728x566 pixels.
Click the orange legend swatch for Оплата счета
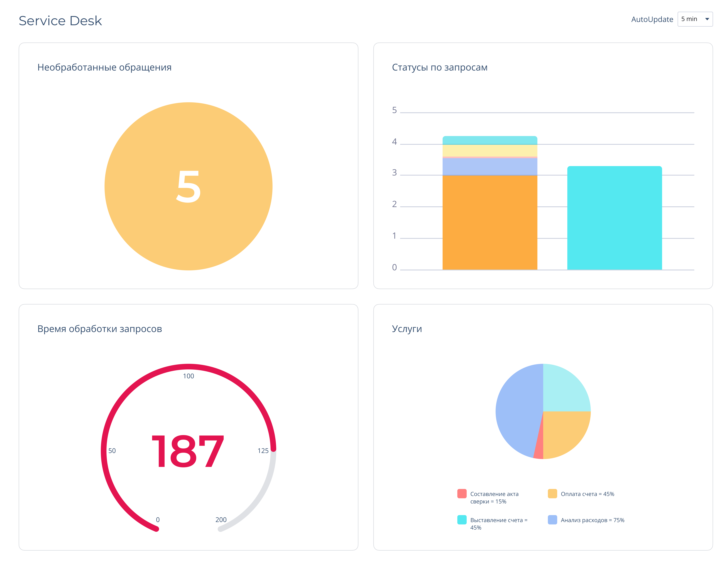pyautogui.click(x=552, y=494)
